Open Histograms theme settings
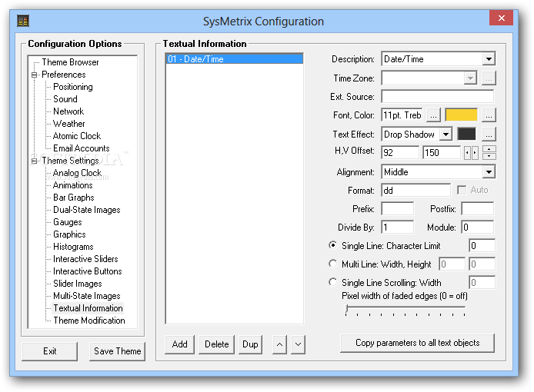The image size is (534, 392). [x=73, y=247]
